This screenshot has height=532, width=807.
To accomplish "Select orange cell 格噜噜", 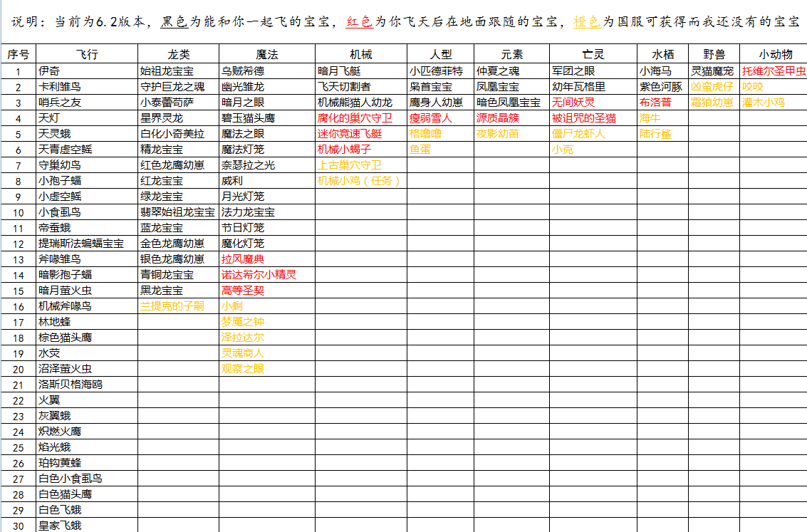I will [x=441, y=134].
